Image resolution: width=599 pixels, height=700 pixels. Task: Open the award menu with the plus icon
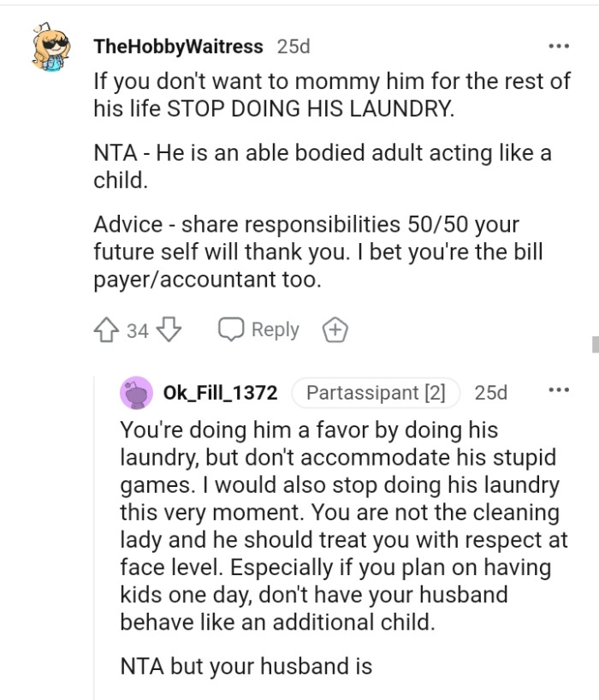click(x=335, y=329)
